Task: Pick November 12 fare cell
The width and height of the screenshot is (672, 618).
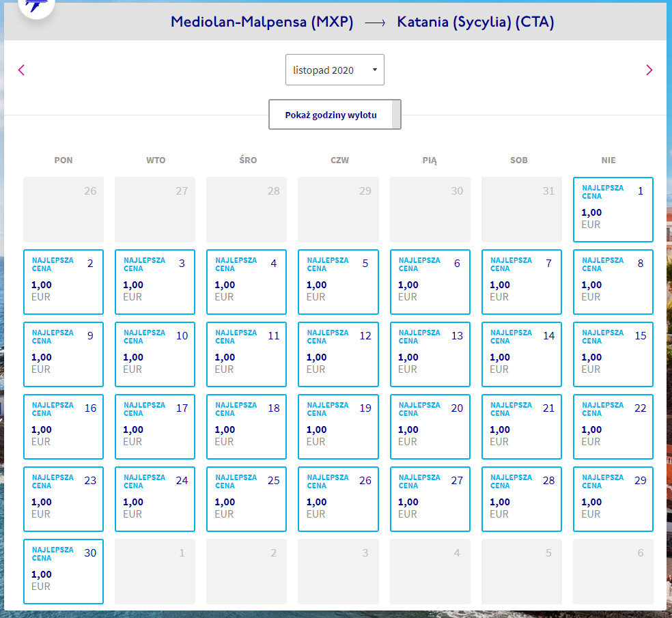Action: pyautogui.click(x=338, y=354)
